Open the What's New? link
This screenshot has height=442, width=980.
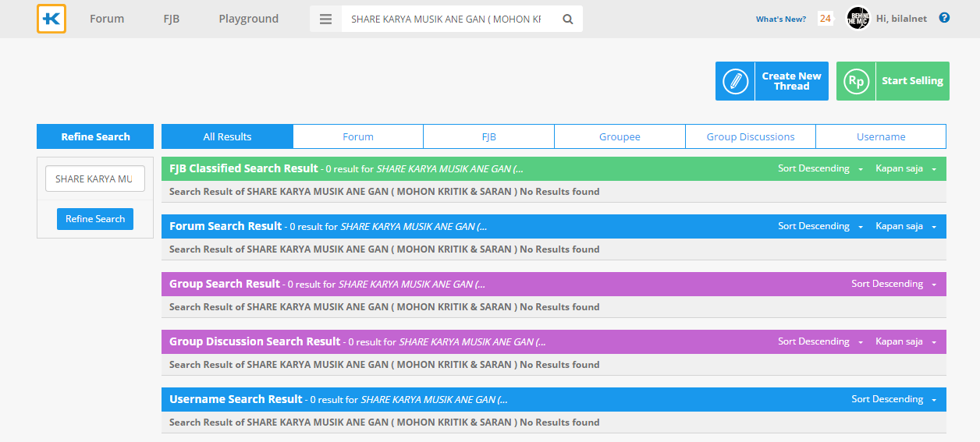coord(780,19)
